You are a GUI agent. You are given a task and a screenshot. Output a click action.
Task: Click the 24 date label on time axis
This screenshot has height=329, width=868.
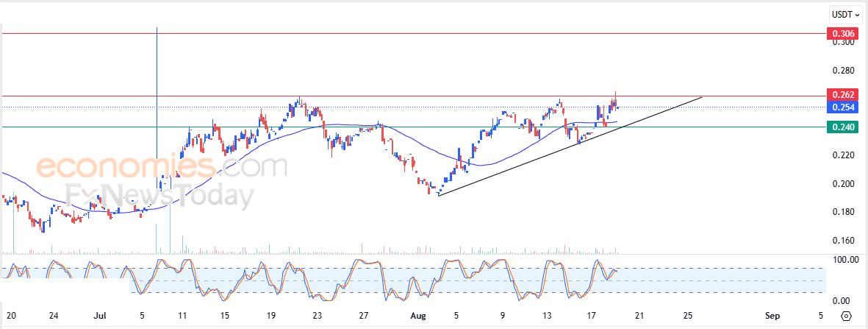(x=54, y=316)
